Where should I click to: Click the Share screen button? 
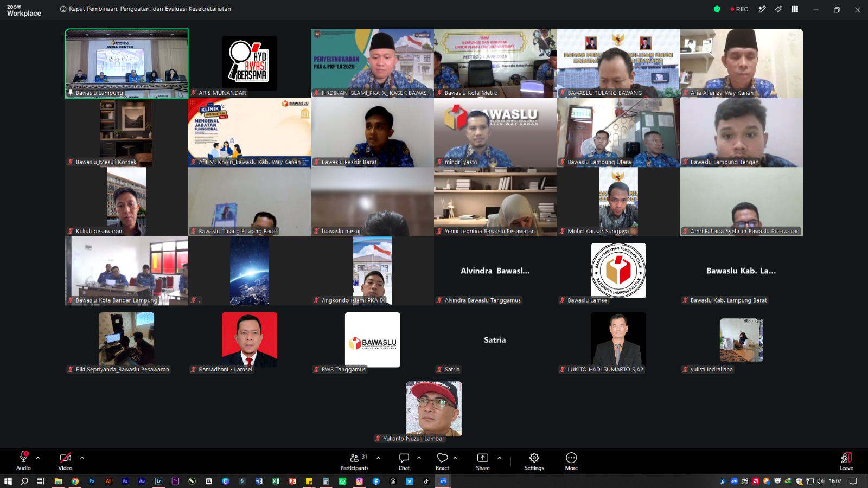coord(483,461)
